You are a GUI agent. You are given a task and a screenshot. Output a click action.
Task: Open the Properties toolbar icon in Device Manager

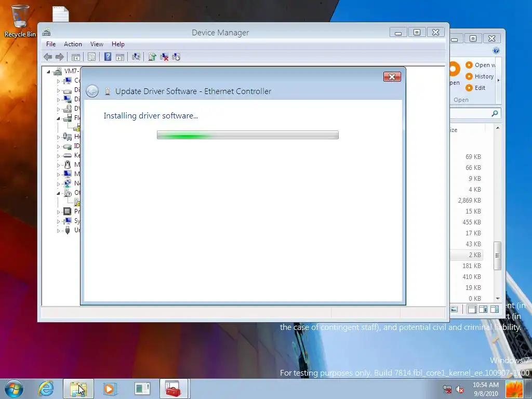(x=91, y=57)
